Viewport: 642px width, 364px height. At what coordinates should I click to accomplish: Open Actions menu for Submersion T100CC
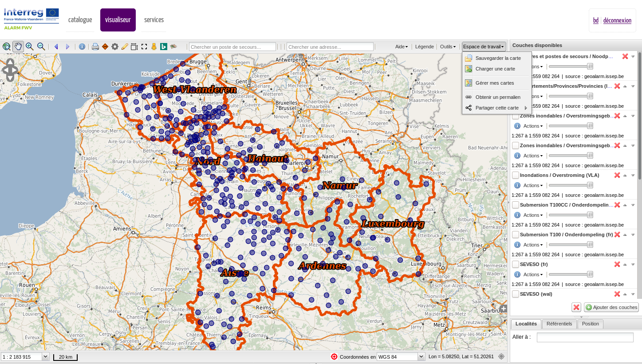(x=533, y=215)
